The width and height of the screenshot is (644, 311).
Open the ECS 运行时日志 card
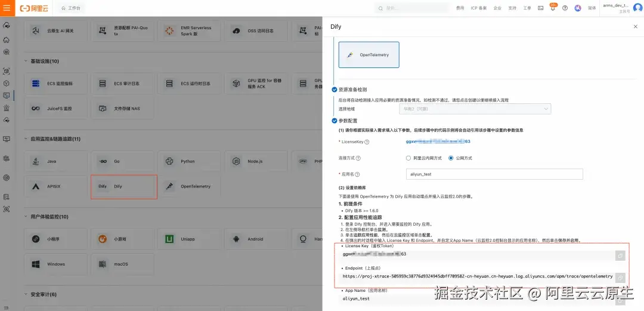point(190,84)
